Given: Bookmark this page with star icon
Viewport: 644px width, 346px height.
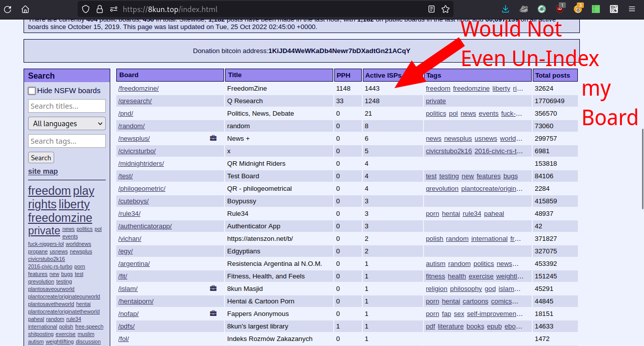Looking at the screenshot, I should click(x=446, y=9).
